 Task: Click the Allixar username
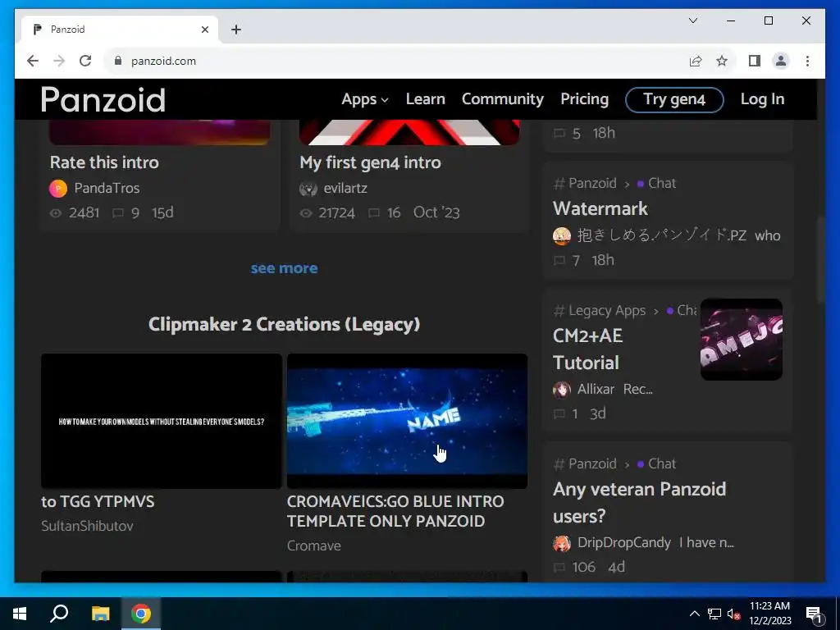pos(596,389)
